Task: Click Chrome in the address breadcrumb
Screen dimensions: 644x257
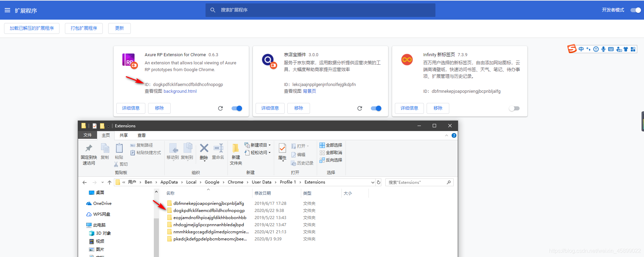Action: coord(236,182)
